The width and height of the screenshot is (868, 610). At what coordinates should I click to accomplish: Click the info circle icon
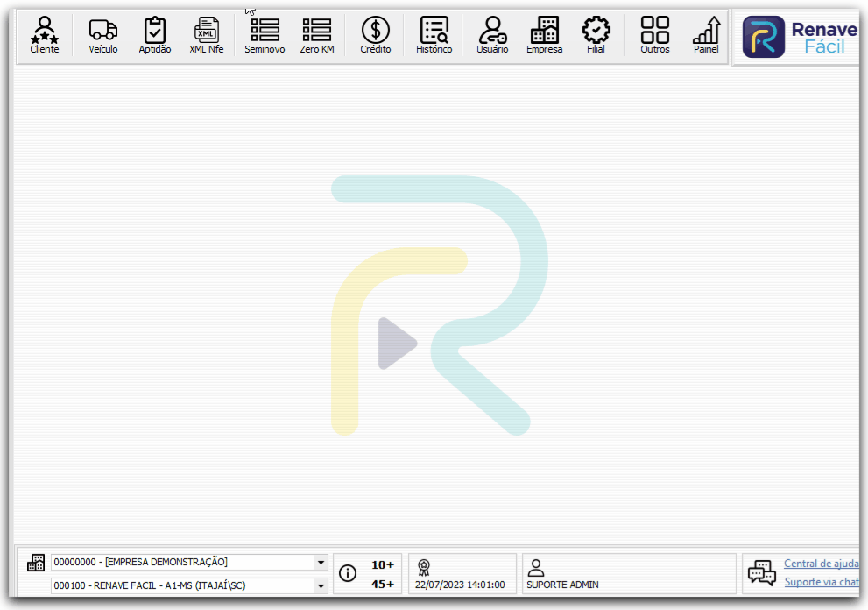[348, 573]
